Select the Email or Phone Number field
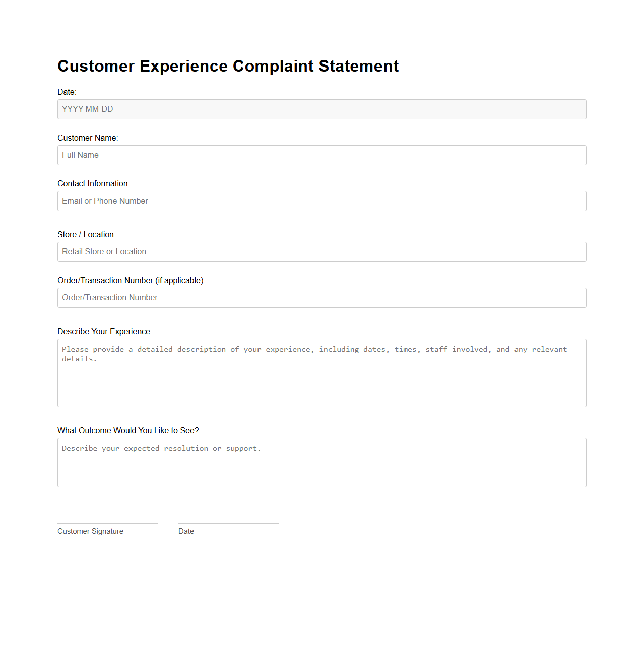Image resolution: width=644 pixels, height=655 pixels. [322, 201]
